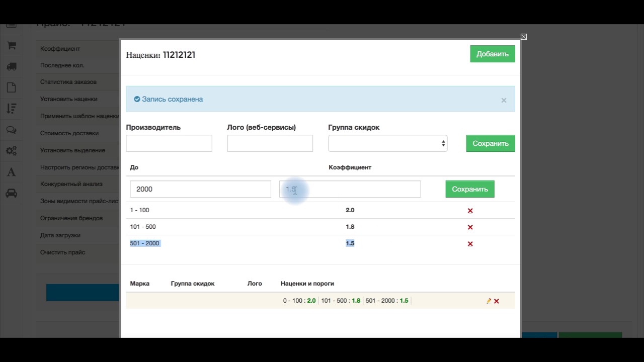Screen dimensions: 644x362
Task: Click the 'До' field containing 2000
Action: [201, 189]
